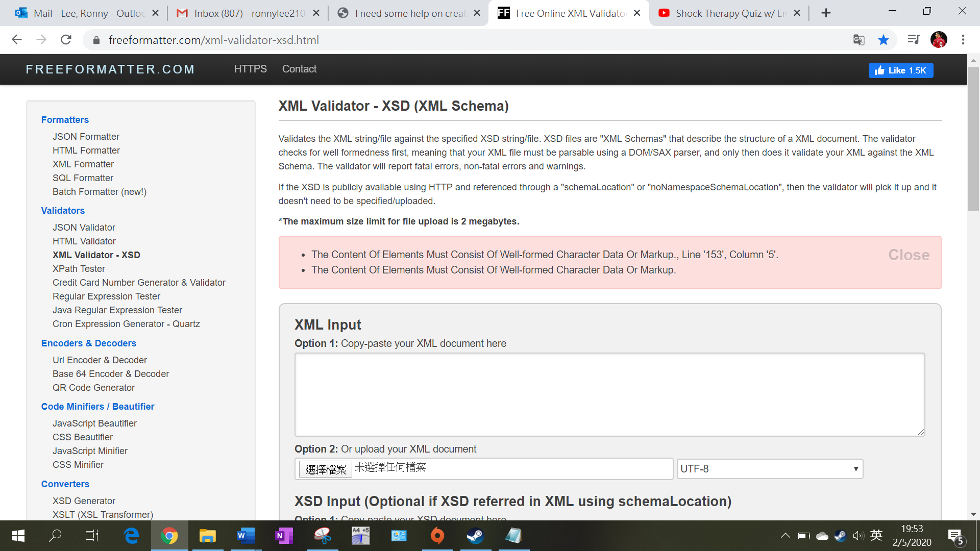Click the scrollbar down arrow
This screenshot has height=551, width=980.
pos(973,514)
